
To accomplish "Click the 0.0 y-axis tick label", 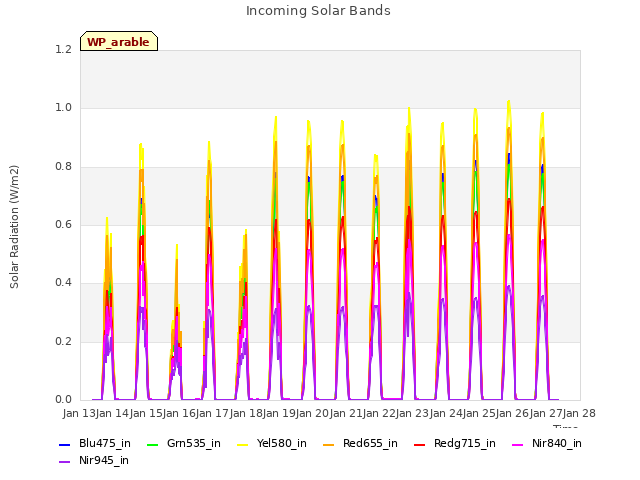I will (63, 400).
